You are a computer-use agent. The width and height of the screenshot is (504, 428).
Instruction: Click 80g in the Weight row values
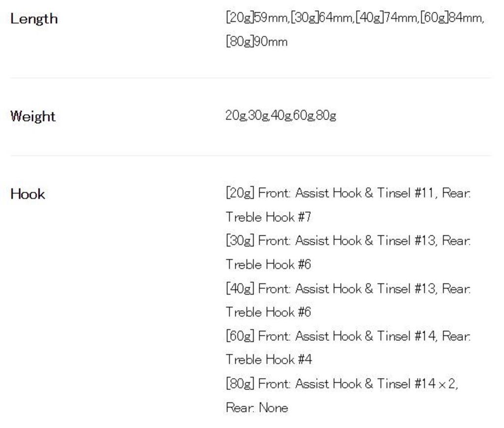(x=326, y=116)
